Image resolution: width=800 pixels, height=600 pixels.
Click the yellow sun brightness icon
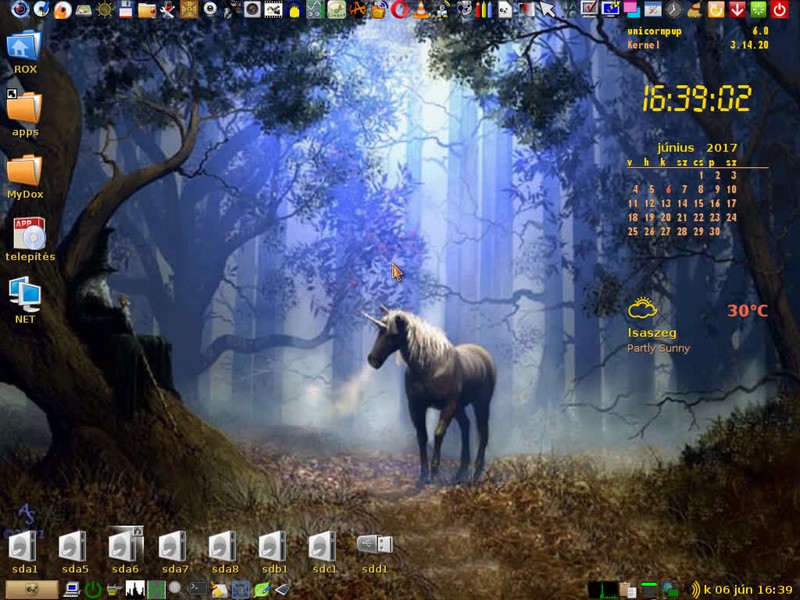click(104, 10)
